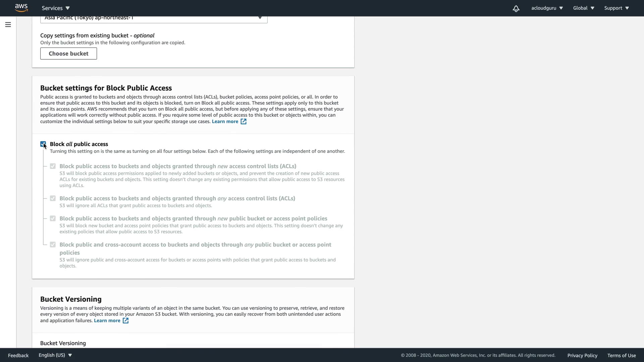
Task: Open the Asia Pacific Tokyo region selector
Action: tap(154, 18)
